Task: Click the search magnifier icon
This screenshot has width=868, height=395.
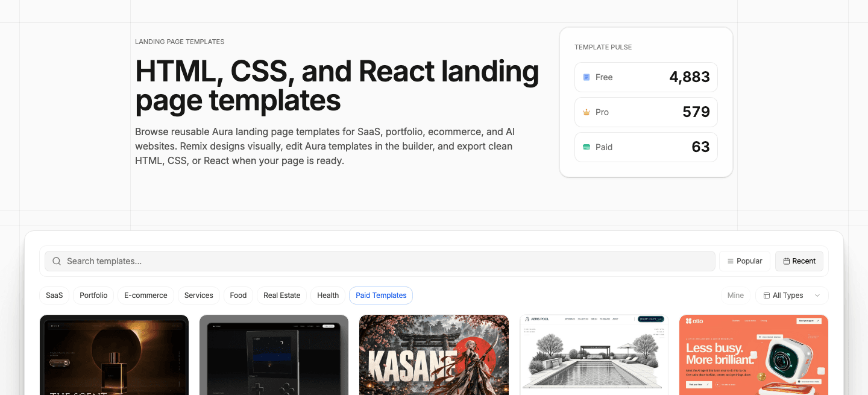Action: point(57,261)
